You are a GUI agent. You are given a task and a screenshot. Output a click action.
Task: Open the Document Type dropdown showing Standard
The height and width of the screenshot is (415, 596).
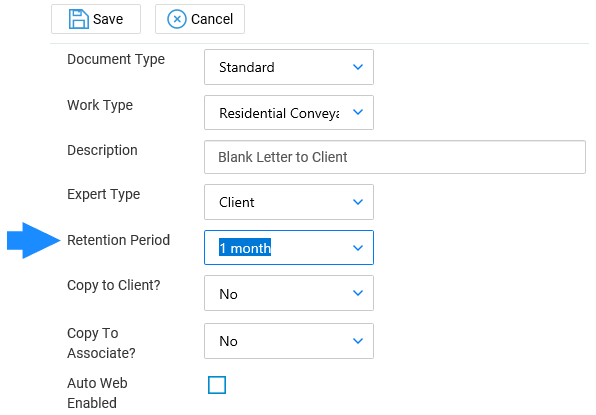pyautogui.click(x=289, y=67)
